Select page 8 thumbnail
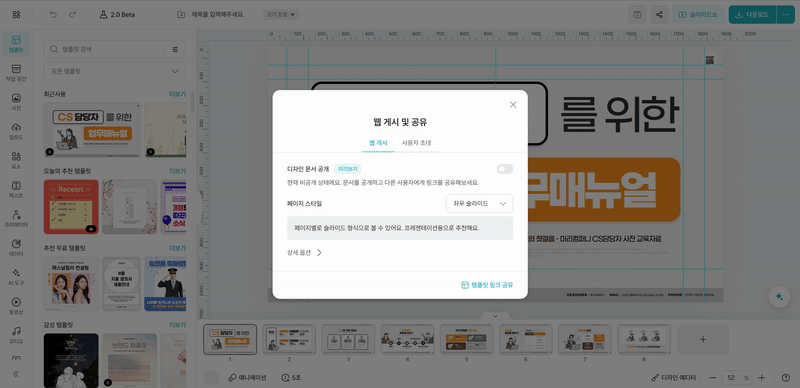The width and height of the screenshot is (800, 388). click(x=644, y=339)
